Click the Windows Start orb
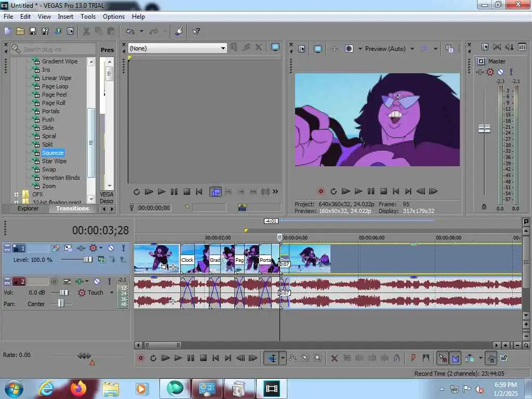This screenshot has height=399, width=532. (14, 389)
